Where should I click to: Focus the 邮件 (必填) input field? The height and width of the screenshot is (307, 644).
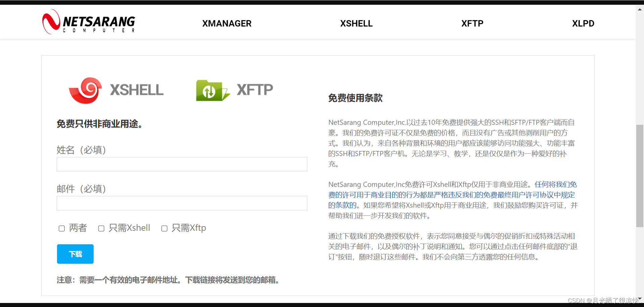[182, 203]
